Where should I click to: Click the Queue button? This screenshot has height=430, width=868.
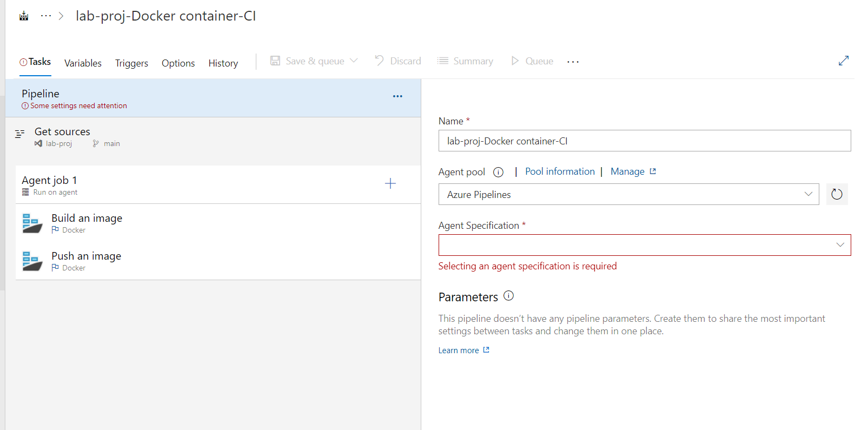pos(532,61)
